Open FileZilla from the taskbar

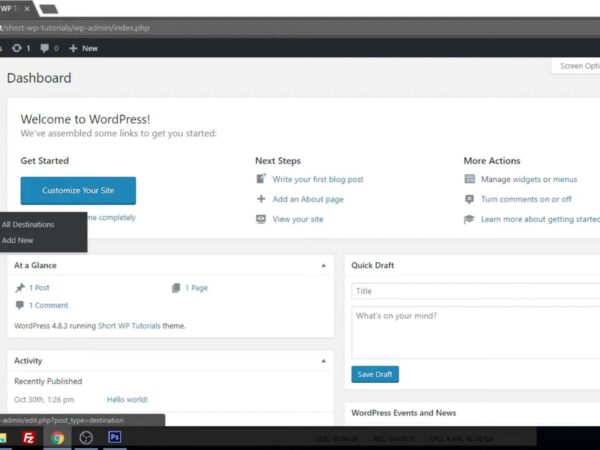click(29, 437)
